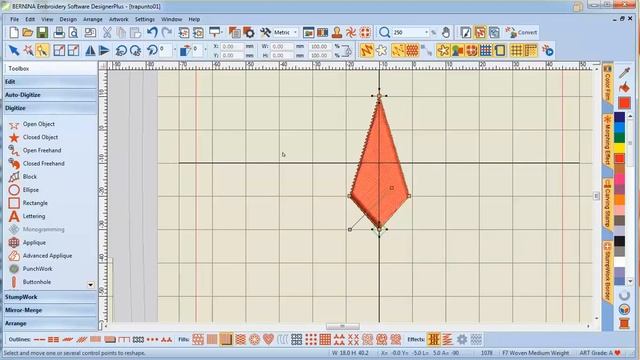640x360 pixels.
Task: Click the Undo arrow in toolbar
Action: (x=152, y=32)
